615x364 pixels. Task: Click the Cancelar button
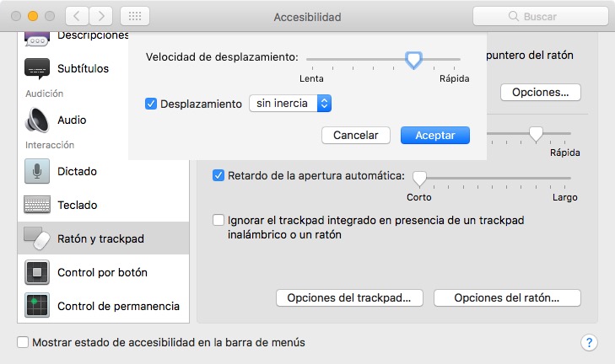click(356, 135)
